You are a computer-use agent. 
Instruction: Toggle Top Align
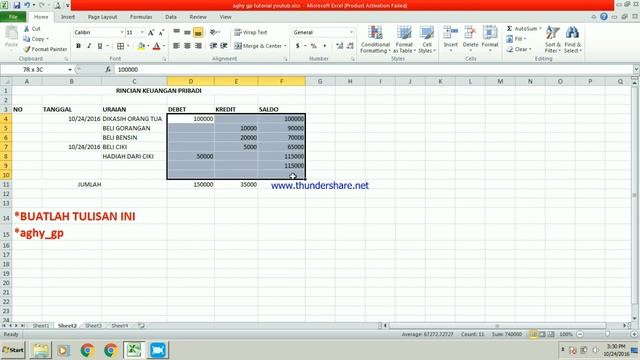(x=176, y=32)
